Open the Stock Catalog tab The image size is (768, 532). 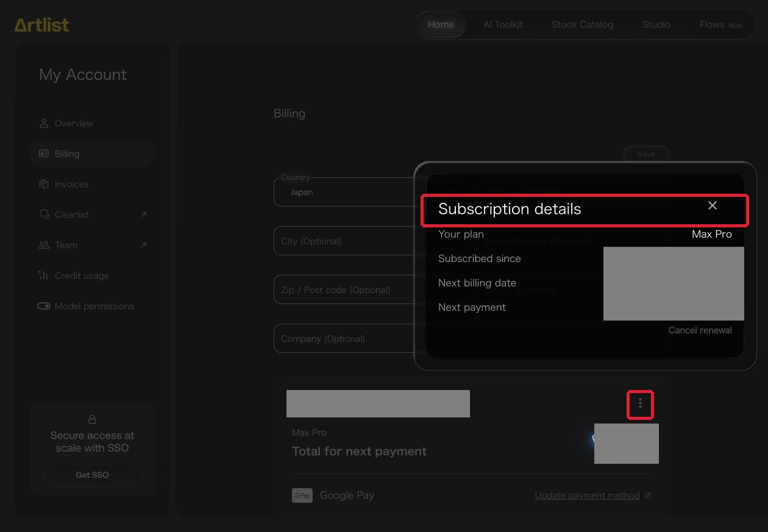(x=582, y=24)
